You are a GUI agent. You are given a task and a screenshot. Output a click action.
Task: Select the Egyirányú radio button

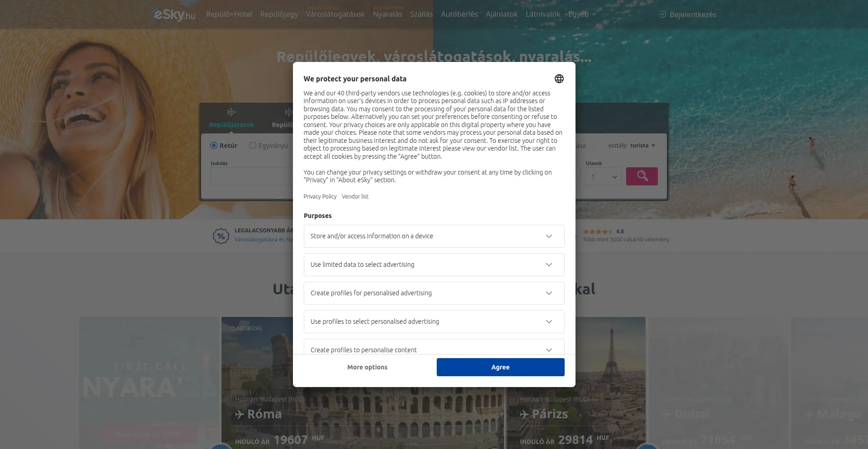click(253, 146)
